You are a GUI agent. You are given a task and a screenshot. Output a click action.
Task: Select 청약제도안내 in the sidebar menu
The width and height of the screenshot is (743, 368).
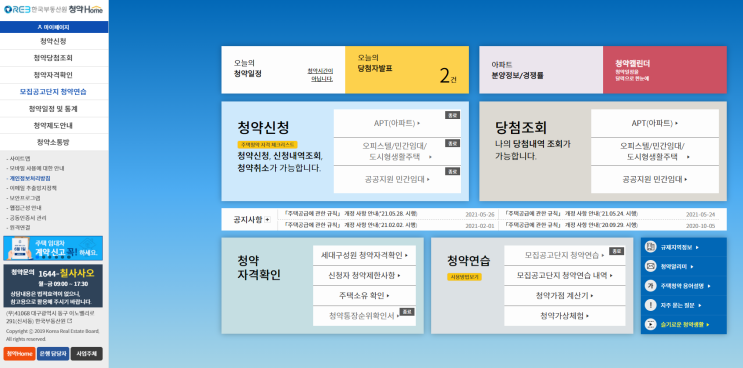(54, 126)
